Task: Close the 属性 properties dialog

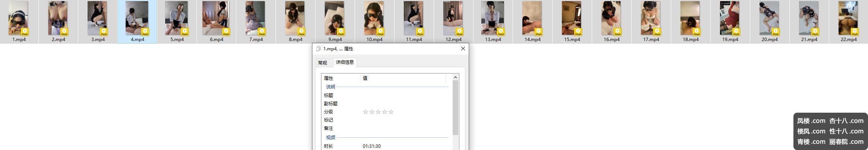Action: tap(463, 49)
